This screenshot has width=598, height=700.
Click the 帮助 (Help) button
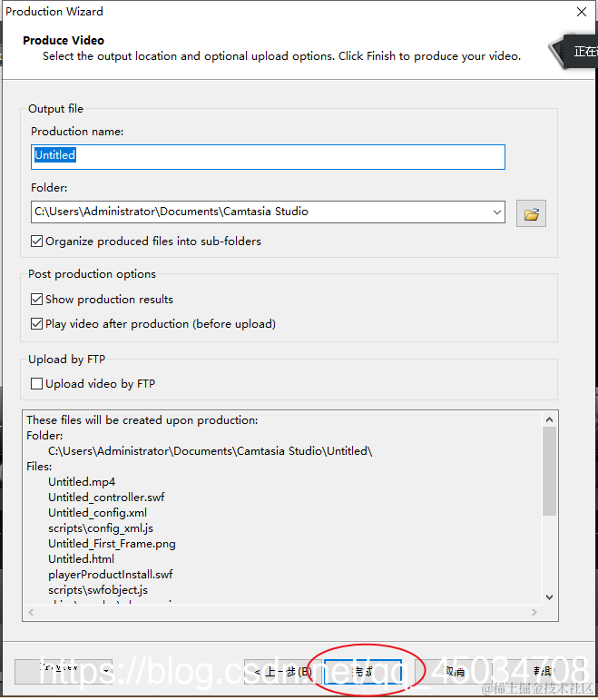pos(543,671)
